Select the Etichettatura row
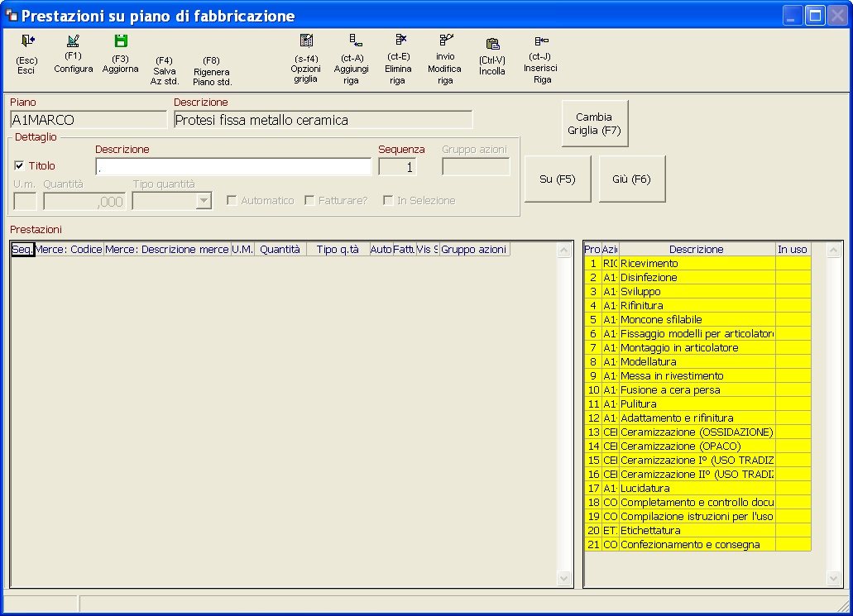The width and height of the screenshot is (853, 616). pos(697,531)
